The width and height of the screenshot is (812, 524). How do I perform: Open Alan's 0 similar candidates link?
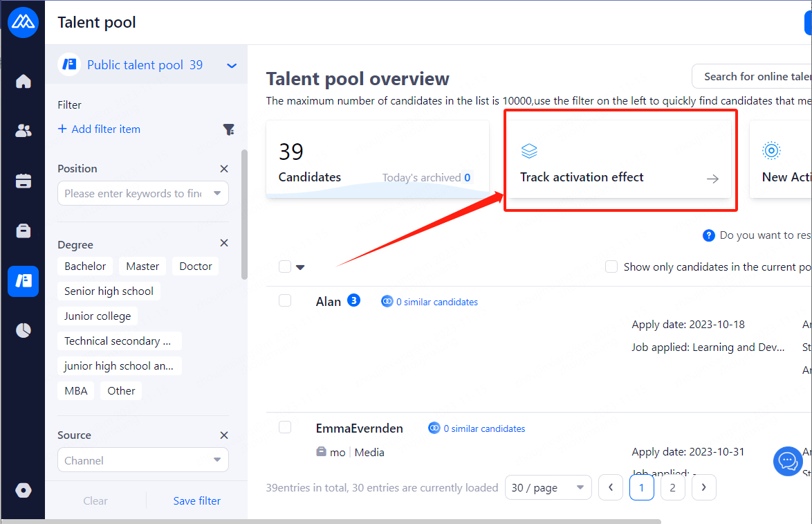(x=436, y=302)
